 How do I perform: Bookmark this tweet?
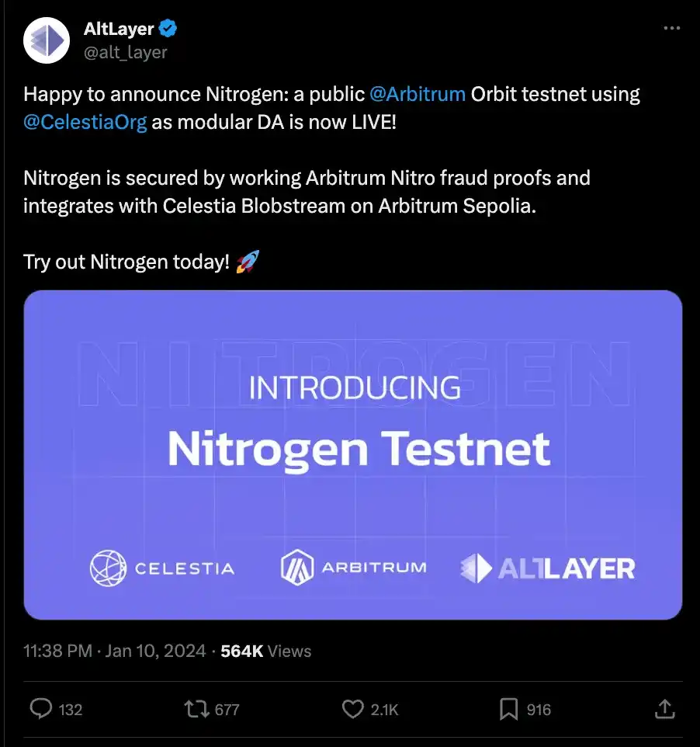tap(508, 708)
